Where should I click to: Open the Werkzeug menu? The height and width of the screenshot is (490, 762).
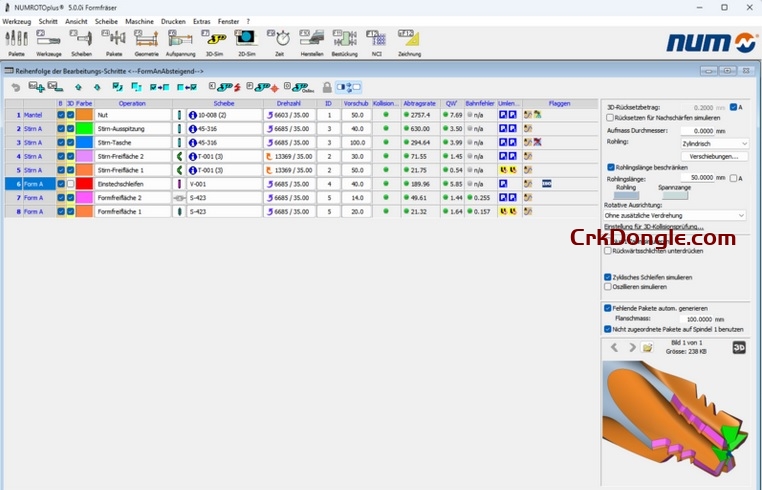pyautogui.click(x=17, y=21)
